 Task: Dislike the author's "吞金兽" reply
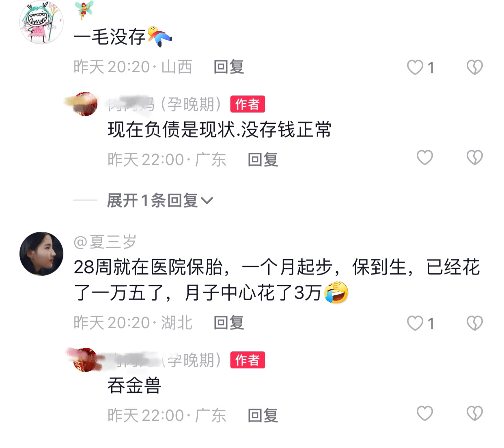pos(474,413)
